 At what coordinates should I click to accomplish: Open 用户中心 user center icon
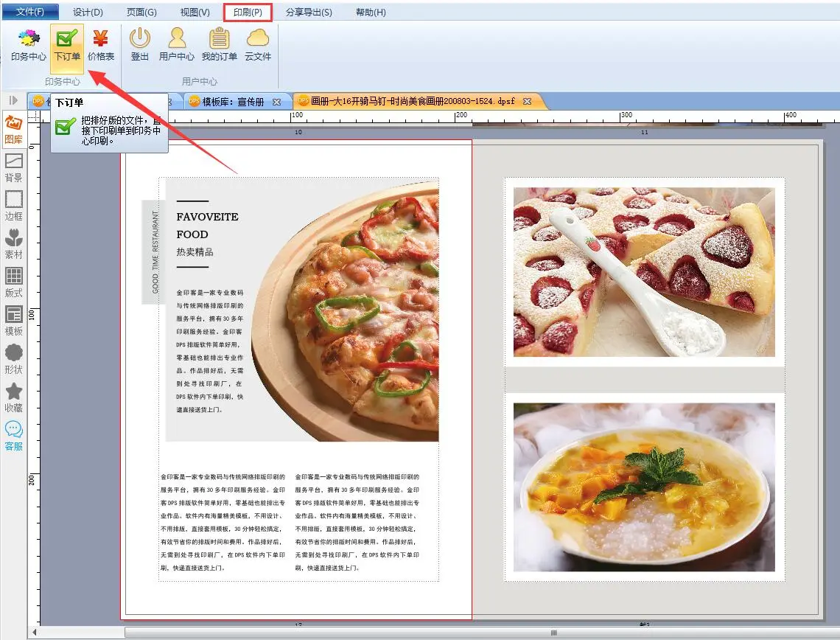click(x=177, y=44)
